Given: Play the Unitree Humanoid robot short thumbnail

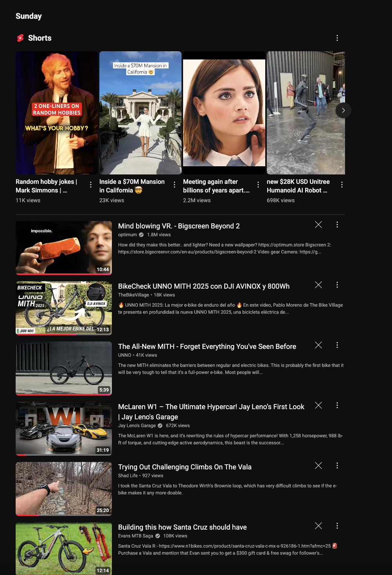Looking at the screenshot, I should (306, 113).
